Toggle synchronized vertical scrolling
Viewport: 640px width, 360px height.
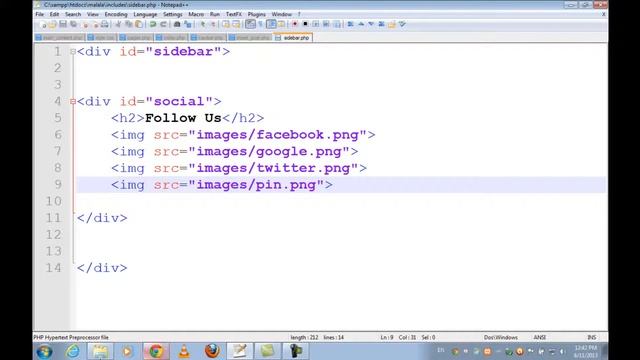(226, 24)
